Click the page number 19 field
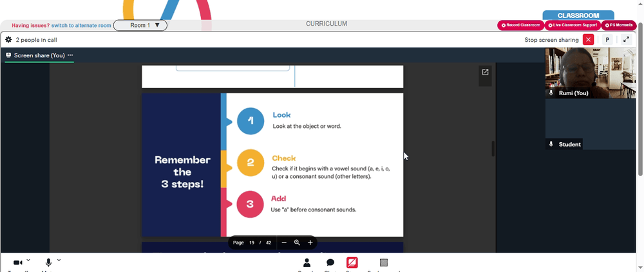This screenshot has width=644, height=272. click(x=251, y=242)
